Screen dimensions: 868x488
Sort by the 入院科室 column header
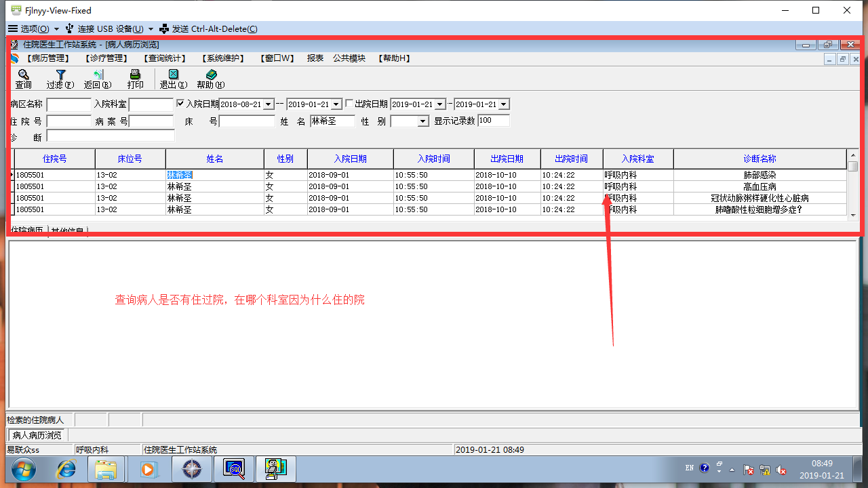point(638,159)
